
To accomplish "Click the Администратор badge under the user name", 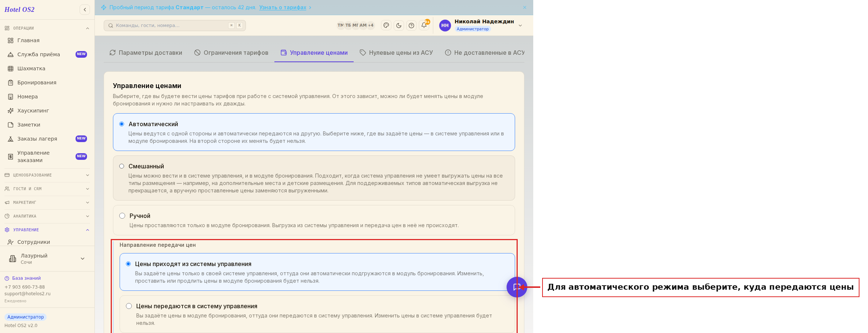I will tap(473, 29).
